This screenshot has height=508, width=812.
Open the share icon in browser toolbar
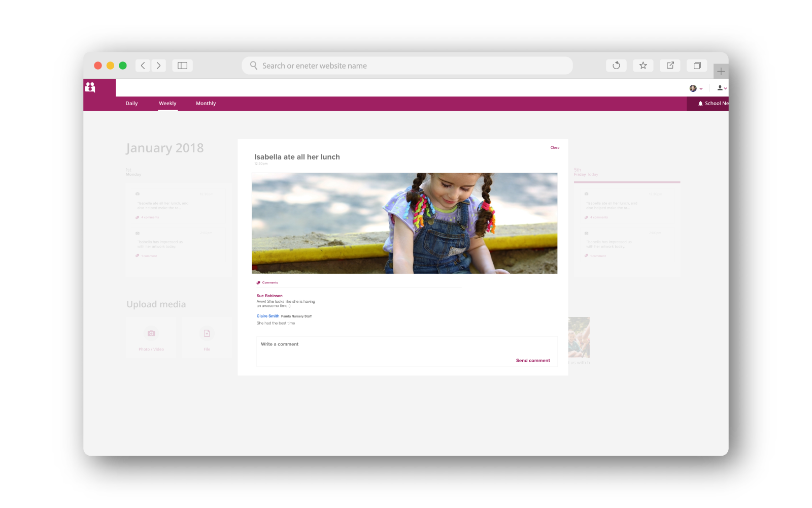(670, 65)
